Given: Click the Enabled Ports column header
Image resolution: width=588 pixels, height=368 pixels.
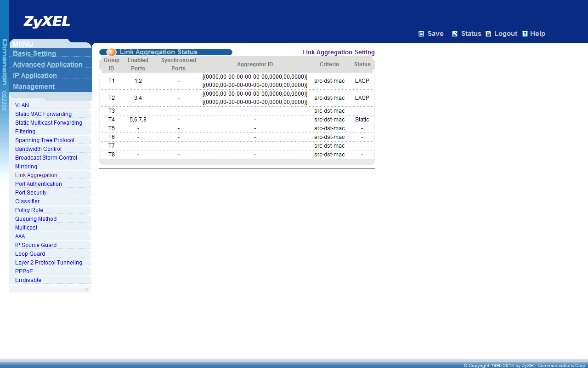Looking at the screenshot, I should pyautogui.click(x=138, y=64).
